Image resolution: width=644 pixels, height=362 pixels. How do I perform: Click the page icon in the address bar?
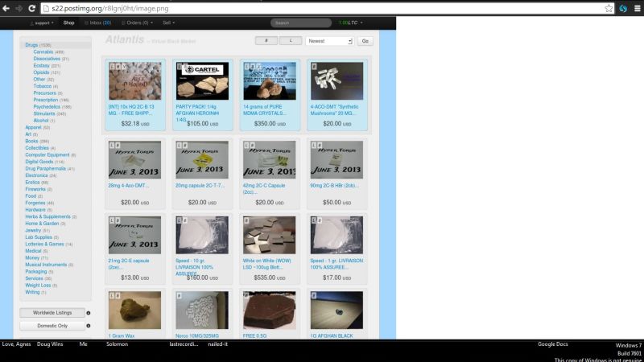[47, 8]
